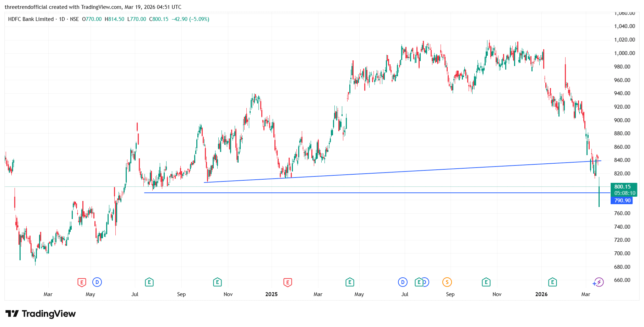Open the red earnings marker before May 2024
This screenshot has width=644, height=327.
coord(82,283)
